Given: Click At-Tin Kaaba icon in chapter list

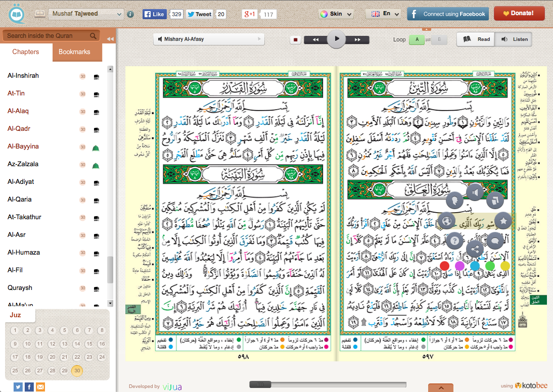Looking at the screenshot, I should [96, 94].
